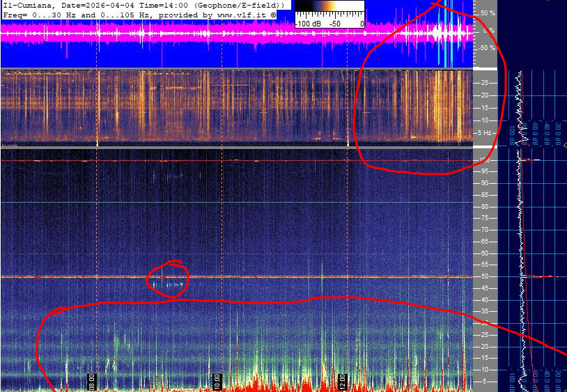Click the 5 Hz label on upper scale
This screenshot has height=392, width=567.
pos(486,132)
